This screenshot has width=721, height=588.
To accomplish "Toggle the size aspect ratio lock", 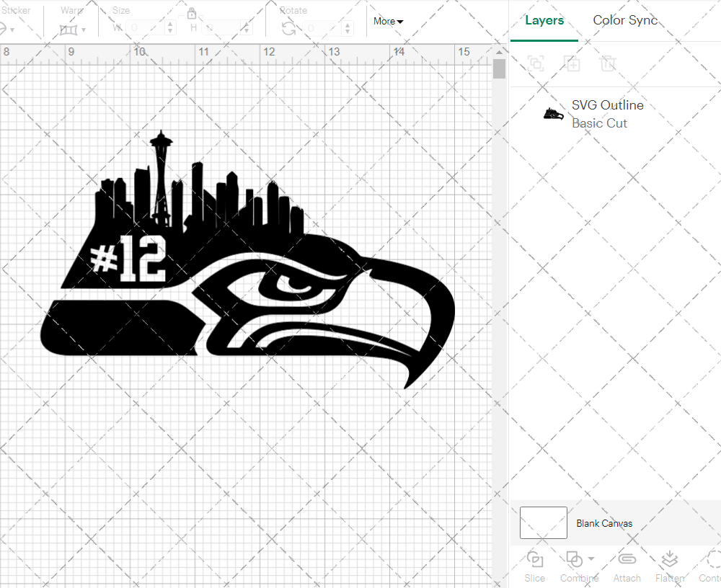I will coord(192,13).
